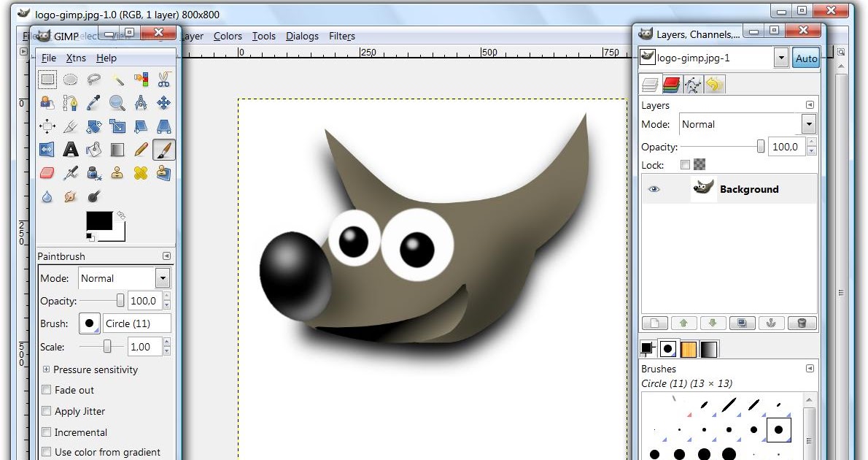Select the Airbrush tool
The width and height of the screenshot is (868, 460).
click(70, 173)
